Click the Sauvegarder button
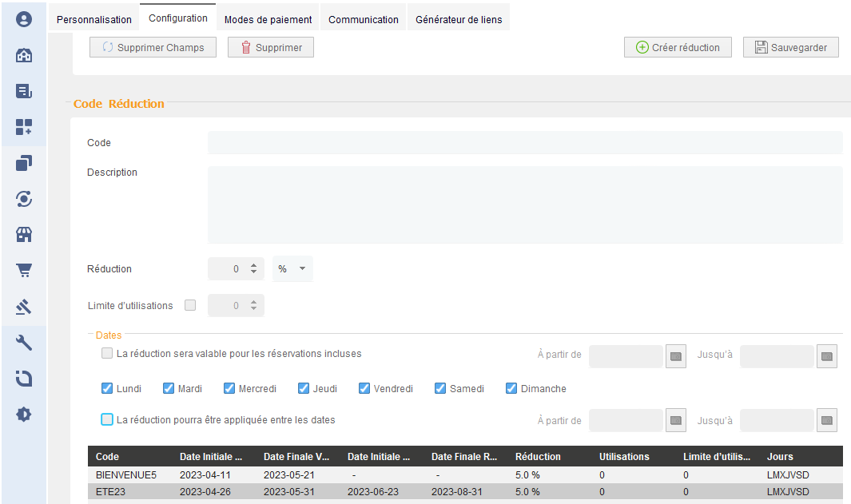851x504 pixels. click(791, 47)
